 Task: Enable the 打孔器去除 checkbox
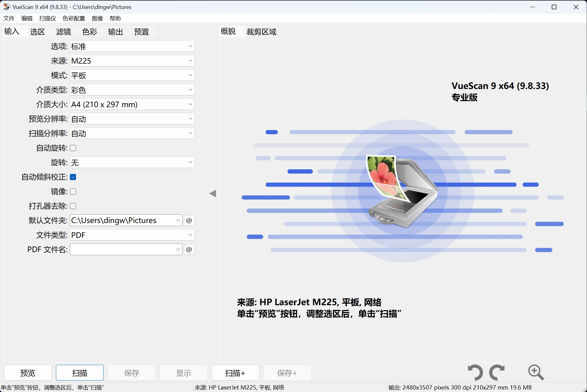(x=73, y=206)
